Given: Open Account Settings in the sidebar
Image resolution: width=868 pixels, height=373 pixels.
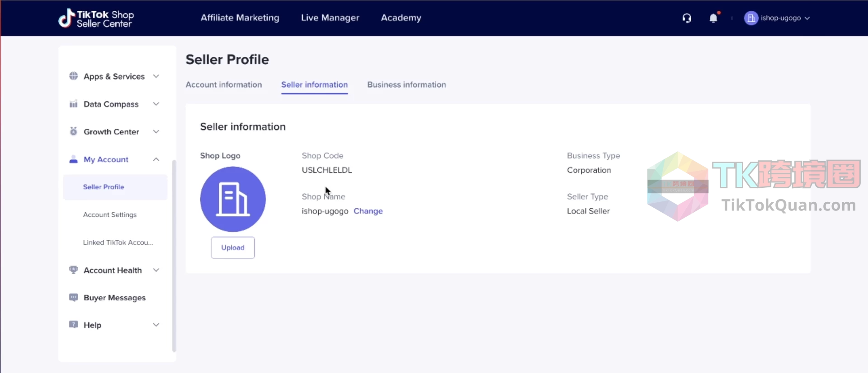Looking at the screenshot, I should pos(110,214).
